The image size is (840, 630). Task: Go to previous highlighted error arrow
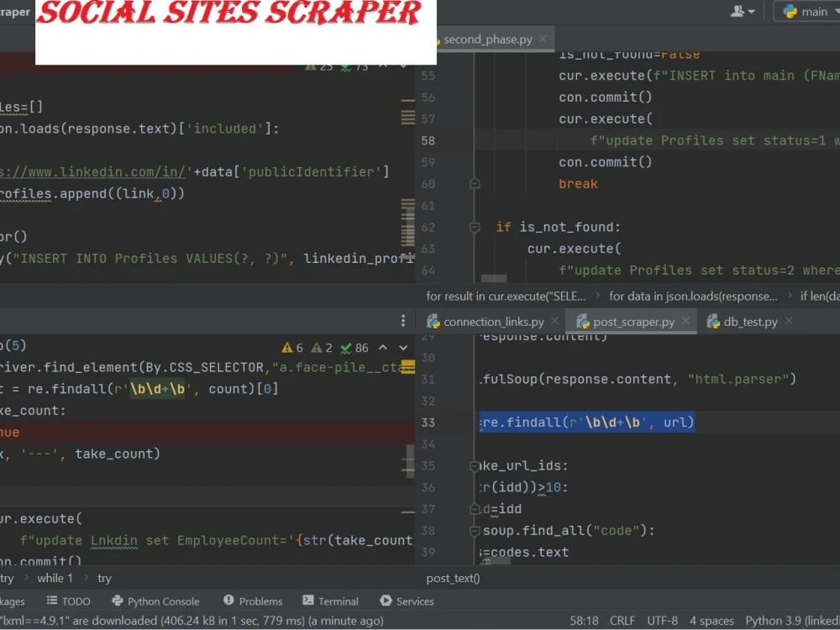point(382,348)
